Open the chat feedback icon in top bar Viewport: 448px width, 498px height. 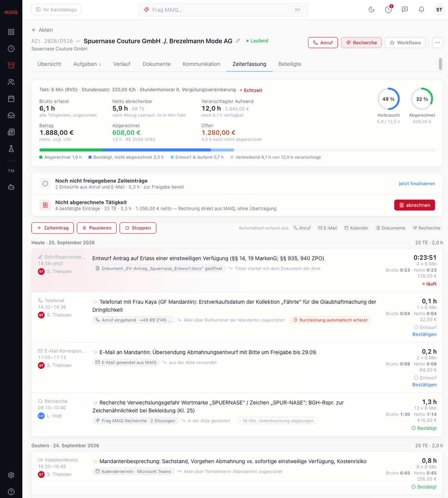[405, 10]
